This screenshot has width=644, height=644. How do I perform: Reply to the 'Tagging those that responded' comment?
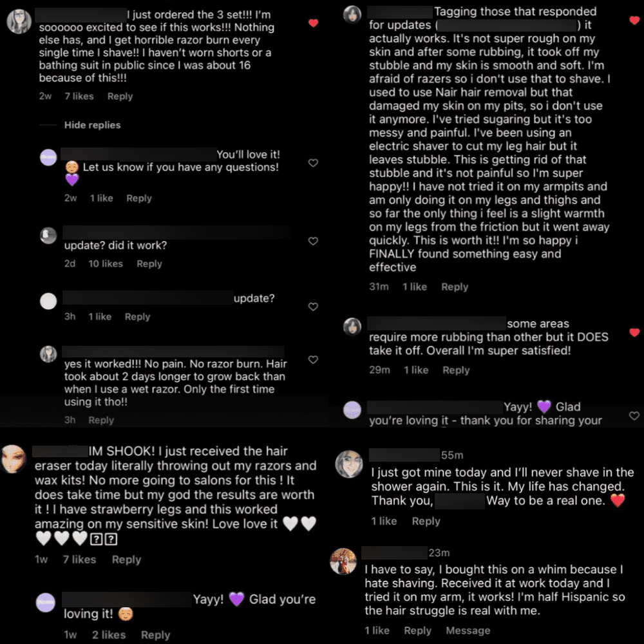(x=454, y=287)
